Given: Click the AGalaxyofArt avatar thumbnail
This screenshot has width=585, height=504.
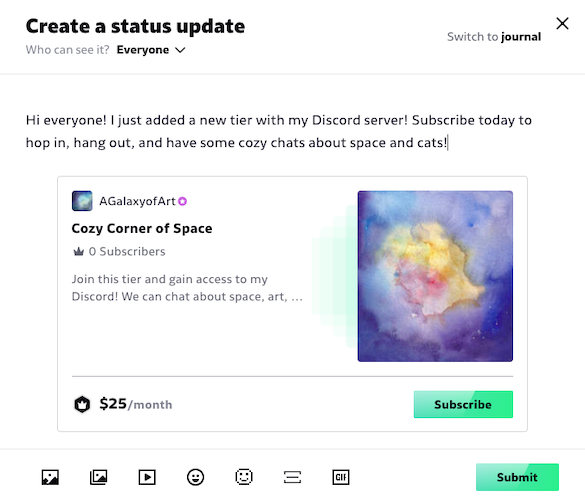Looking at the screenshot, I should point(82,201).
